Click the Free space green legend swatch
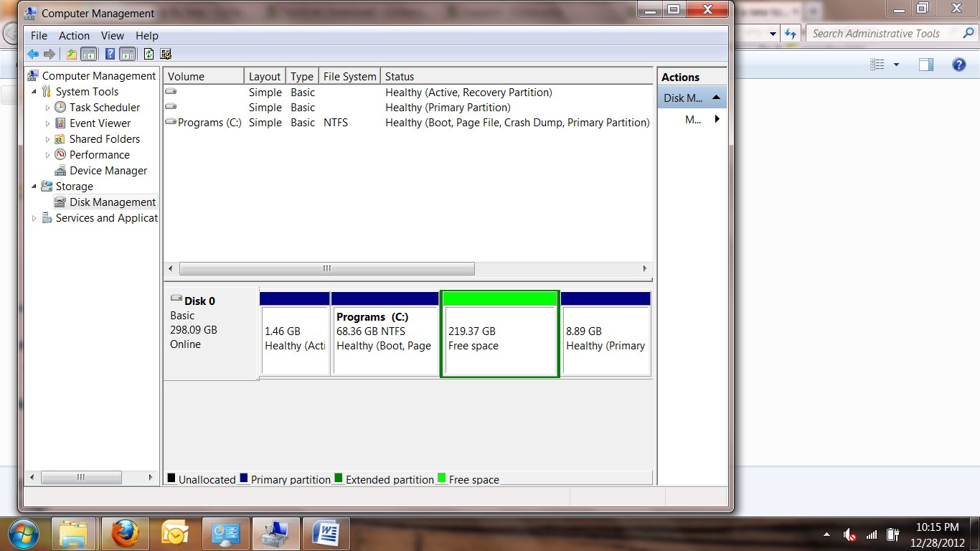The width and height of the screenshot is (980, 551). 442,478
